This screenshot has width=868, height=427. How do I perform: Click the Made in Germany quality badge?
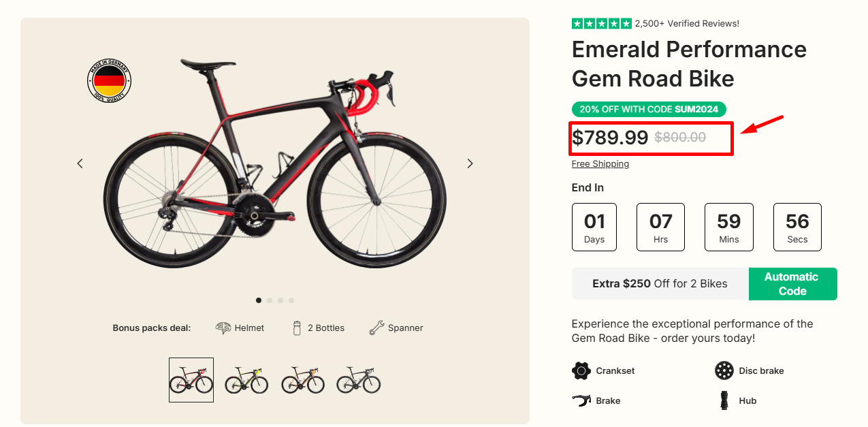click(x=109, y=80)
